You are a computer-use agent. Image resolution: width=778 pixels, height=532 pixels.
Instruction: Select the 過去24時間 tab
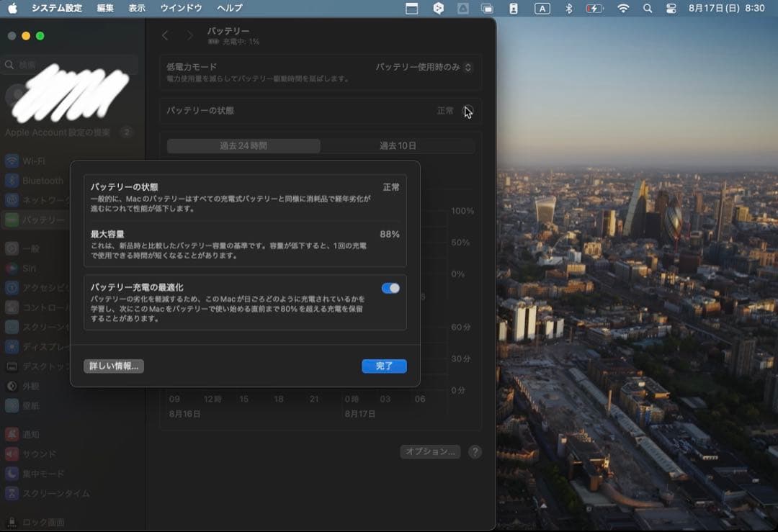243,145
